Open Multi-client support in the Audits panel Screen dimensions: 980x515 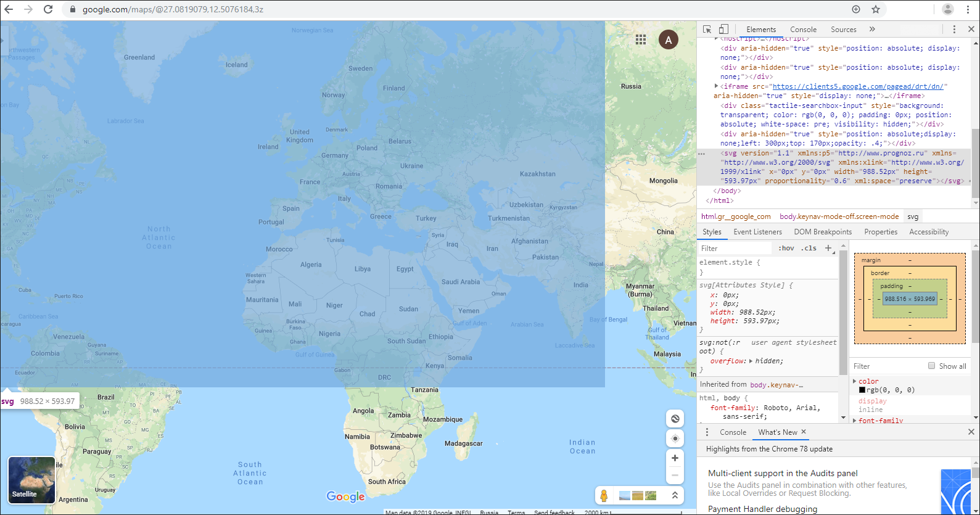pyautogui.click(x=783, y=473)
